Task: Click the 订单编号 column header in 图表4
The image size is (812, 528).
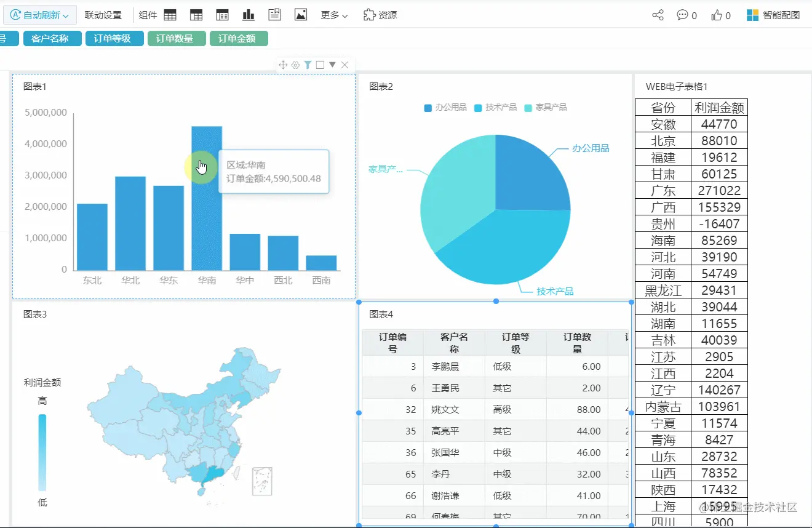Action: pos(392,343)
